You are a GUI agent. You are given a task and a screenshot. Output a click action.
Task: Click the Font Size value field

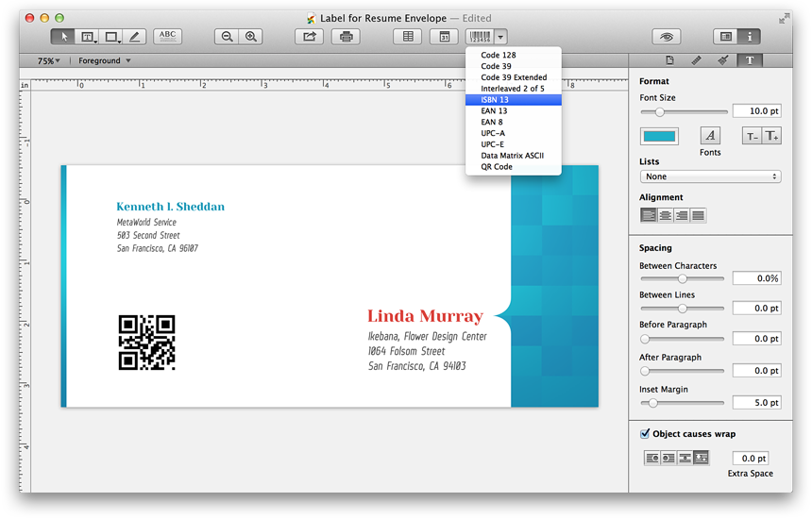tap(756, 111)
